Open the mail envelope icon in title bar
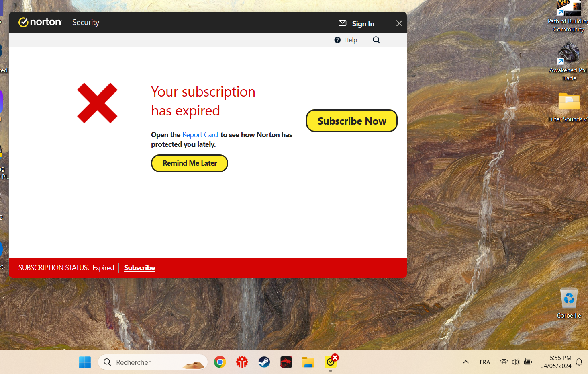This screenshot has height=374, width=588. click(x=343, y=23)
